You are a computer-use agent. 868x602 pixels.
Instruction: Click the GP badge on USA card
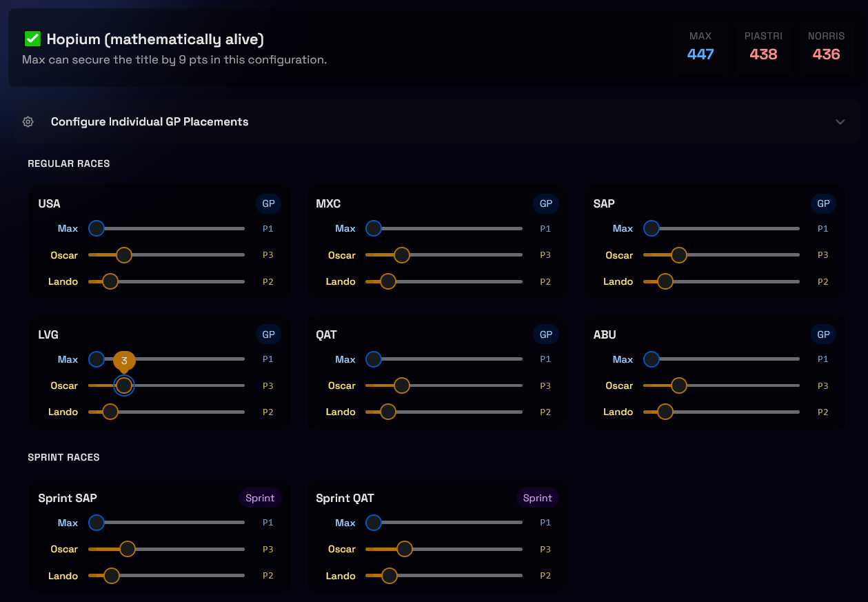tap(268, 203)
